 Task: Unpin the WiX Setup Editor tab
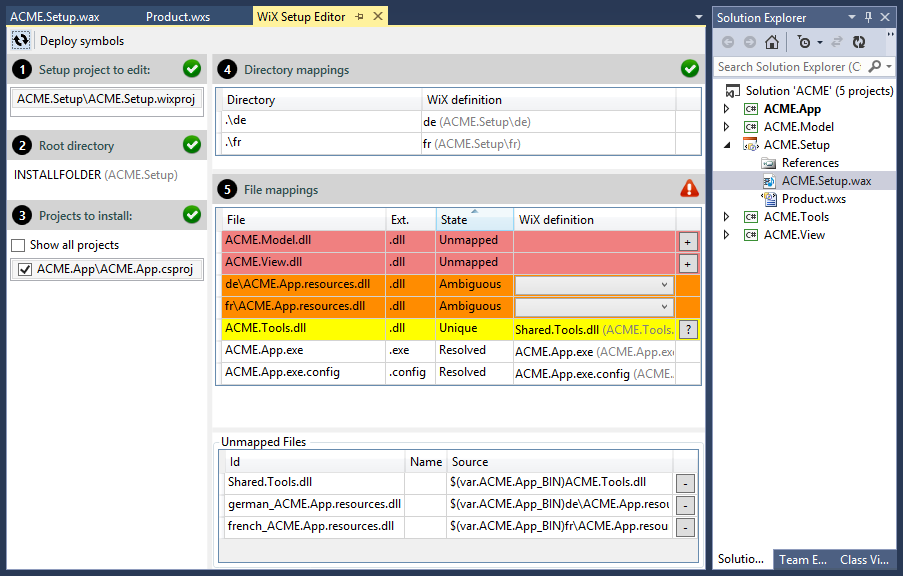coord(358,15)
